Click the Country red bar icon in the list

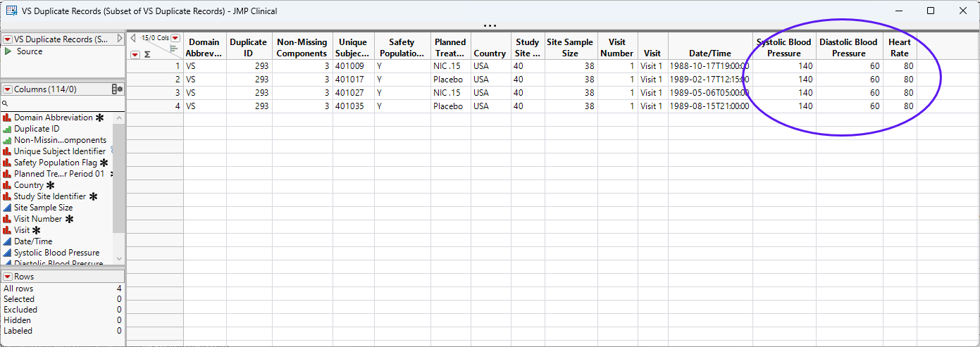[8, 185]
